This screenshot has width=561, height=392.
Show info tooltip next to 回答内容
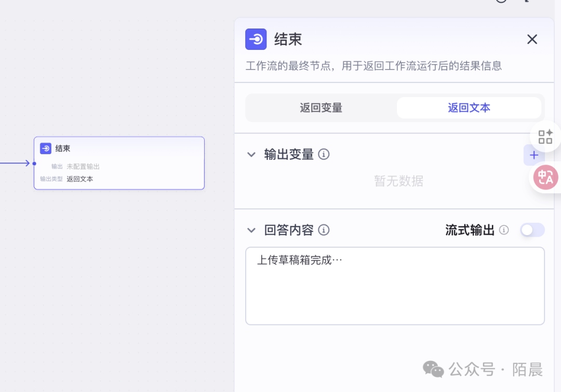pos(324,230)
